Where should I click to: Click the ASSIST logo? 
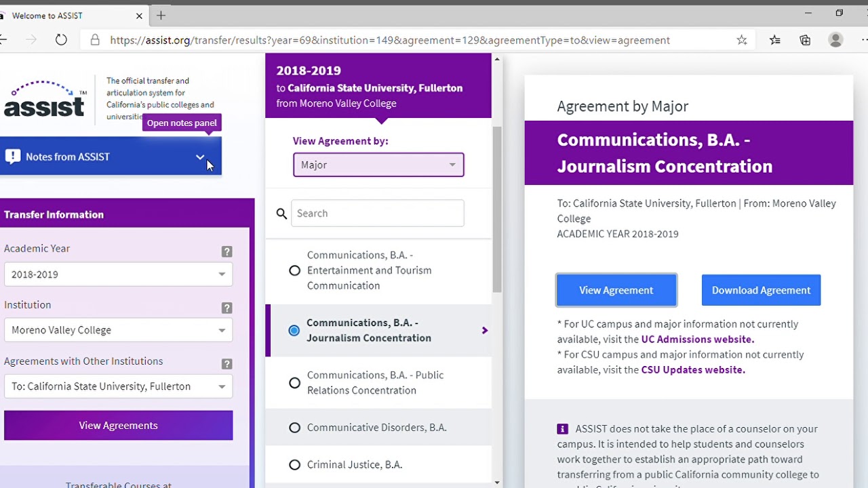coord(45,99)
